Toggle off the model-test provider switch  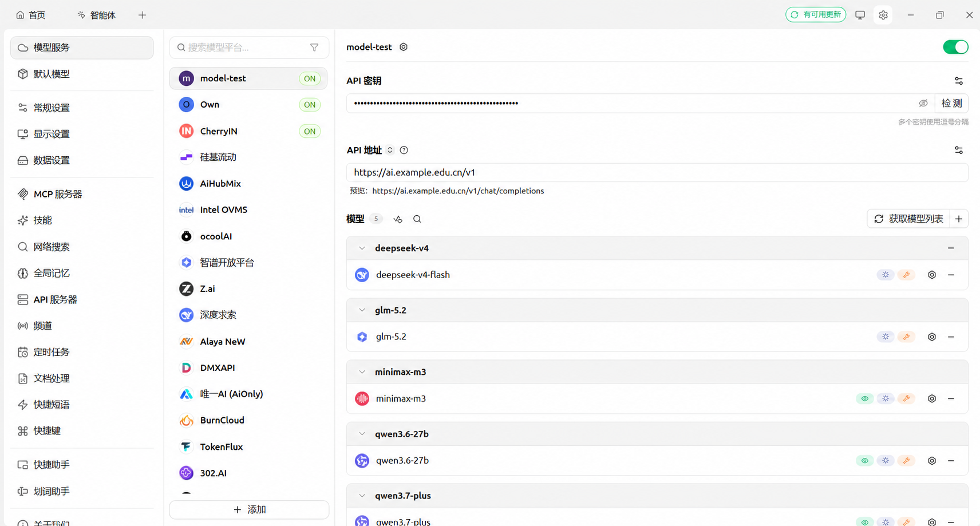955,47
